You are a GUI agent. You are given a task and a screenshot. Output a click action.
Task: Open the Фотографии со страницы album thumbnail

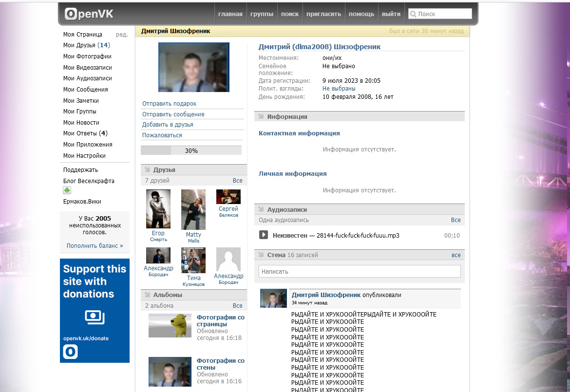point(170,325)
